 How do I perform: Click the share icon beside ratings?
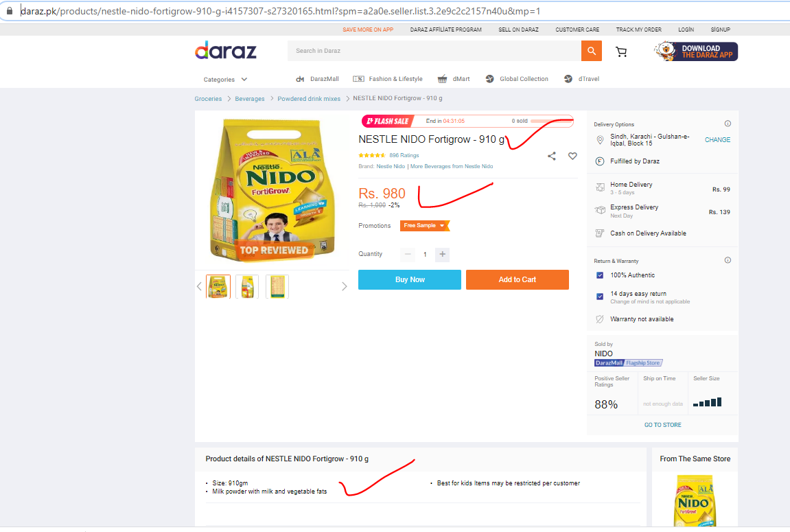pos(552,157)
